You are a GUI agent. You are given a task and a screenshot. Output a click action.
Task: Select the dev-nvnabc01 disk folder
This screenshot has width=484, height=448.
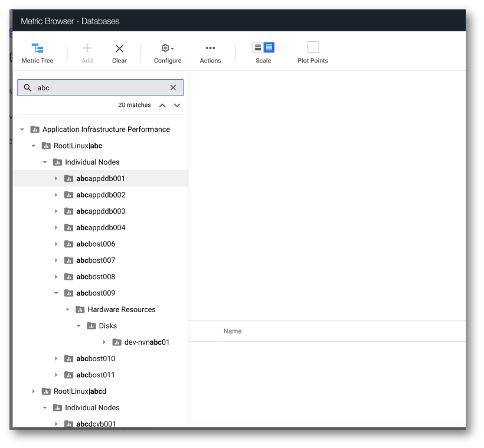tap(147, 342)
